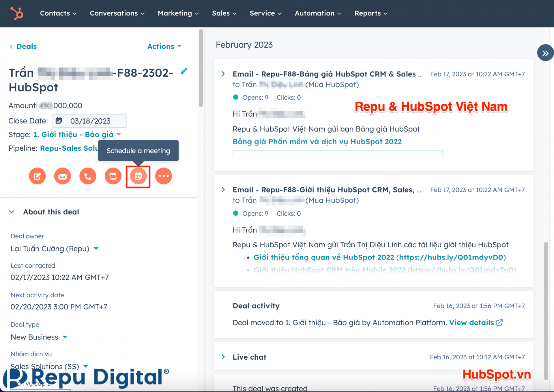Open the Deal type New Business dropdown

pos(39,337)
